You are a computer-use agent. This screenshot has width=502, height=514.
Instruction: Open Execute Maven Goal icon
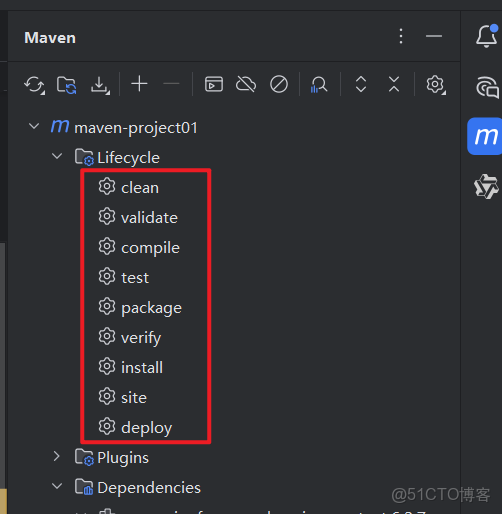point(214,84)
